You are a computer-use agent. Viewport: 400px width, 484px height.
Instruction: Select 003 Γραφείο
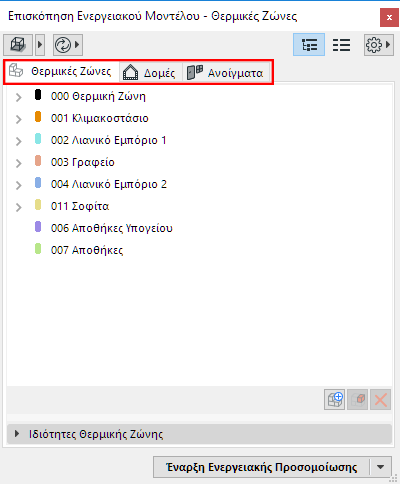pos(83,162)
